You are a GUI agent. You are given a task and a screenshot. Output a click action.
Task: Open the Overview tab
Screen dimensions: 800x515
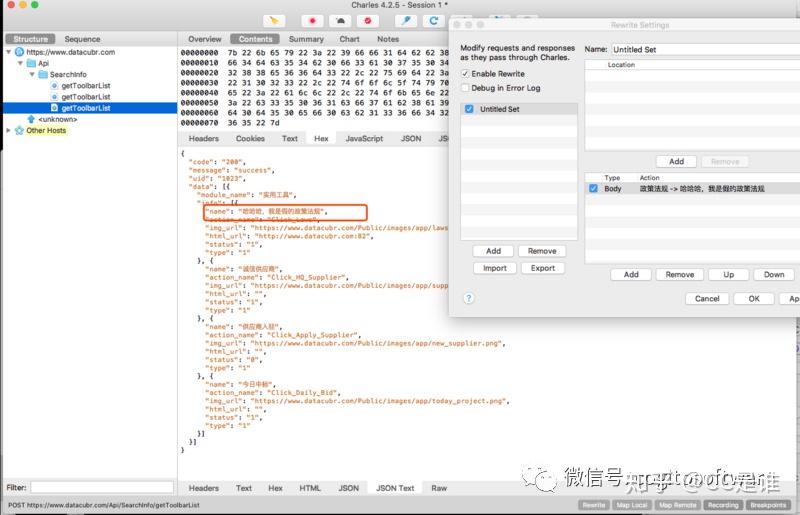(x=205, y=39)
